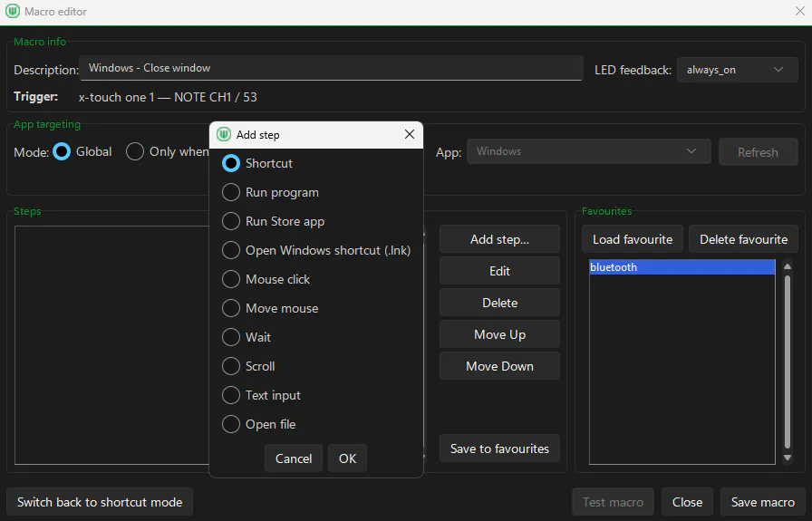
Task: Cancel the Add step dialog
Action: (x=294, y=458)
